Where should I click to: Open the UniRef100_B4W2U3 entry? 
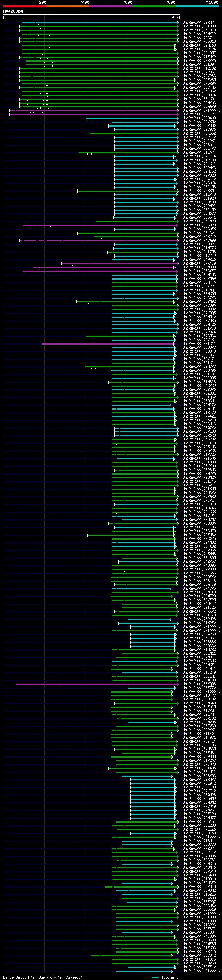[199, 275]
